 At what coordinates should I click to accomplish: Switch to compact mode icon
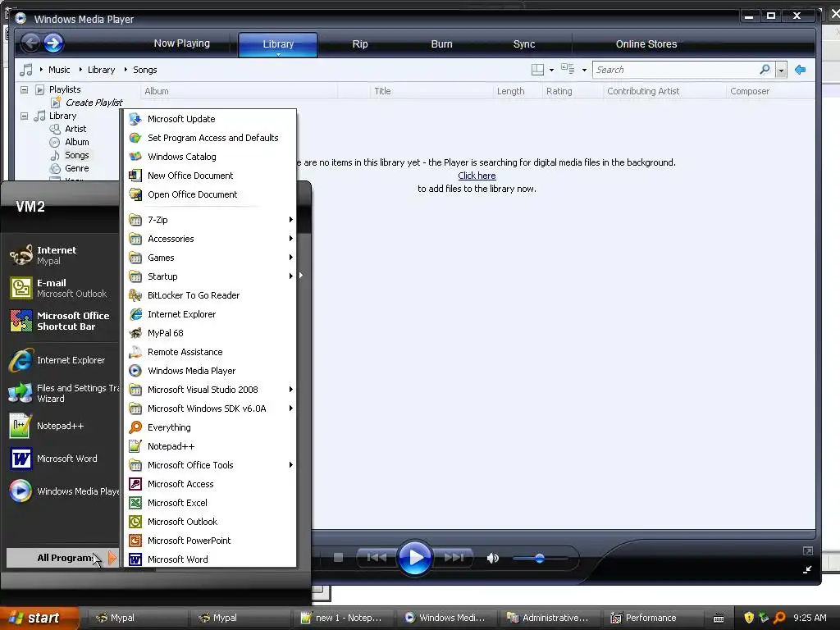click(x=807, y=569)
